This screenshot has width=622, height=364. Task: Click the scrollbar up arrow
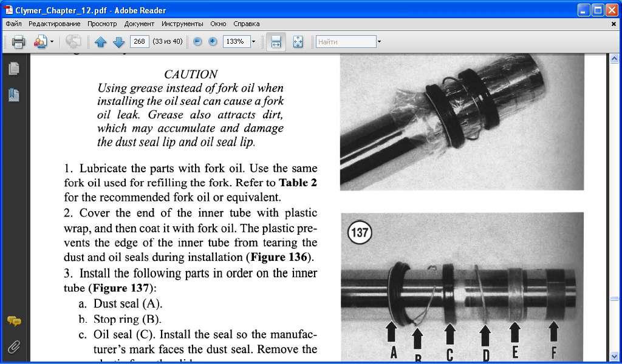pyautogui.click(x=614, y=59)
